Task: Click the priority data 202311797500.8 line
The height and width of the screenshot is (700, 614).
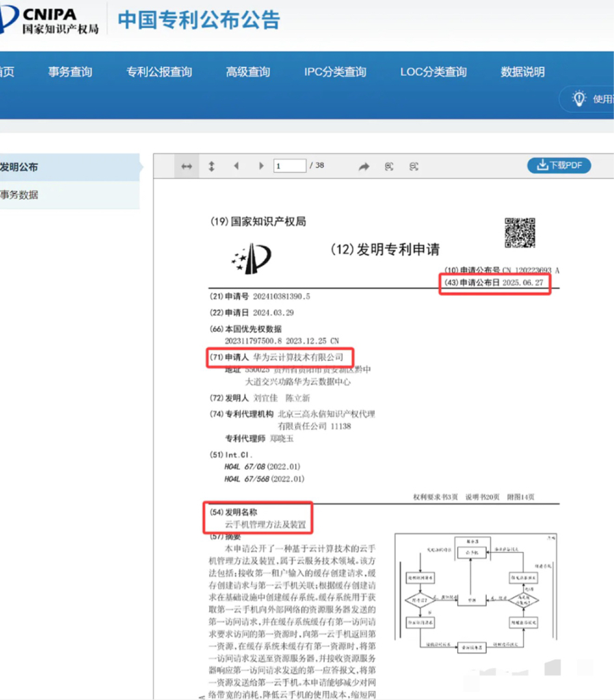Action: (x=282, y=341)
